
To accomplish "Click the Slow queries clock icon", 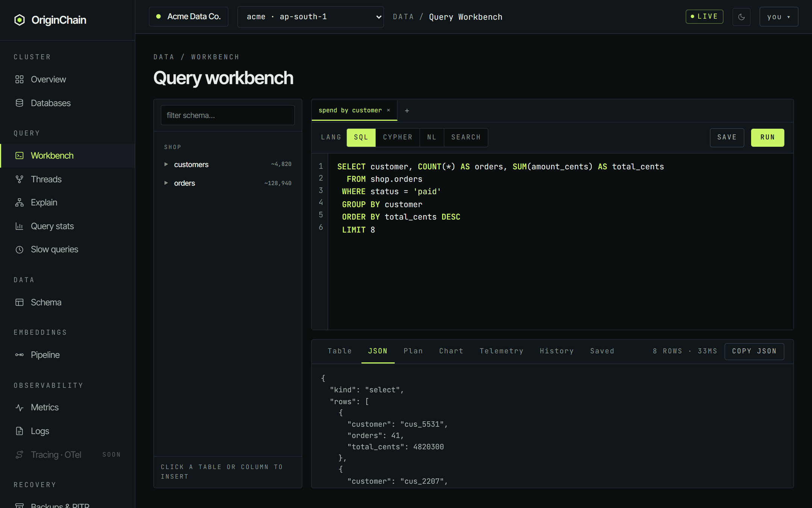I will (20, 249).
